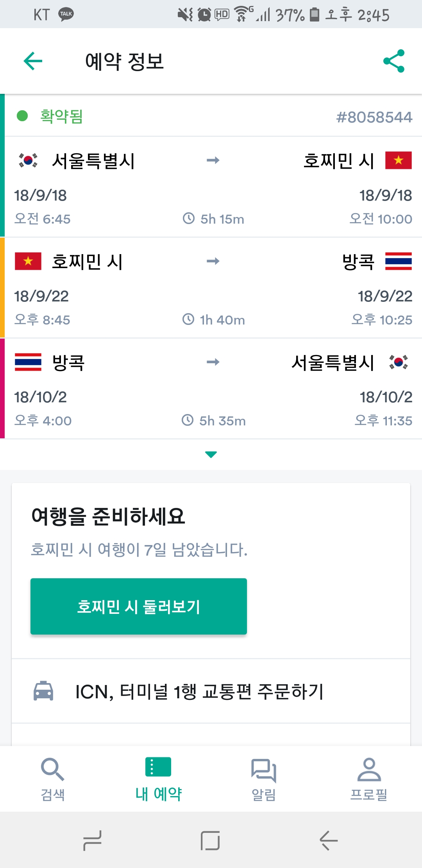Image resolution: width=422 pixels, height=868 pixels.
Task: Share the booking via share icon
Action: click(394, 61)
